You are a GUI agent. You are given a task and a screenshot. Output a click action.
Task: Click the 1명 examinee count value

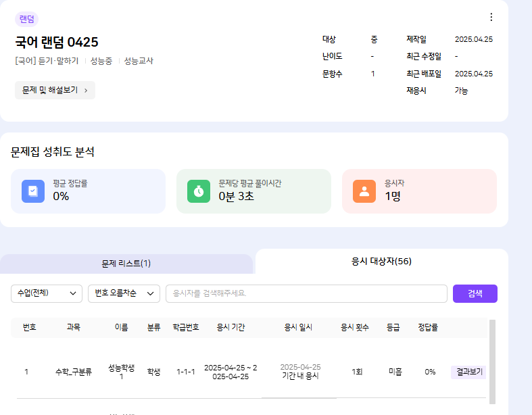(393, 196)
